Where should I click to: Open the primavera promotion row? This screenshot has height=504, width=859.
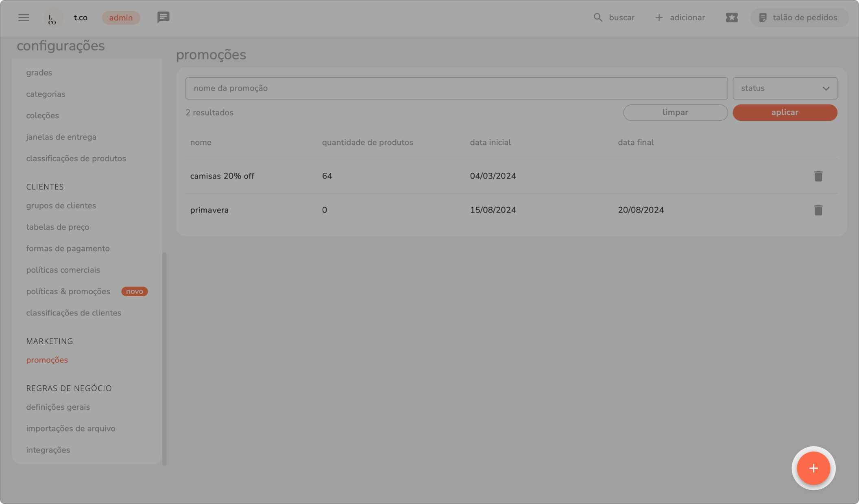click(209, 210)
